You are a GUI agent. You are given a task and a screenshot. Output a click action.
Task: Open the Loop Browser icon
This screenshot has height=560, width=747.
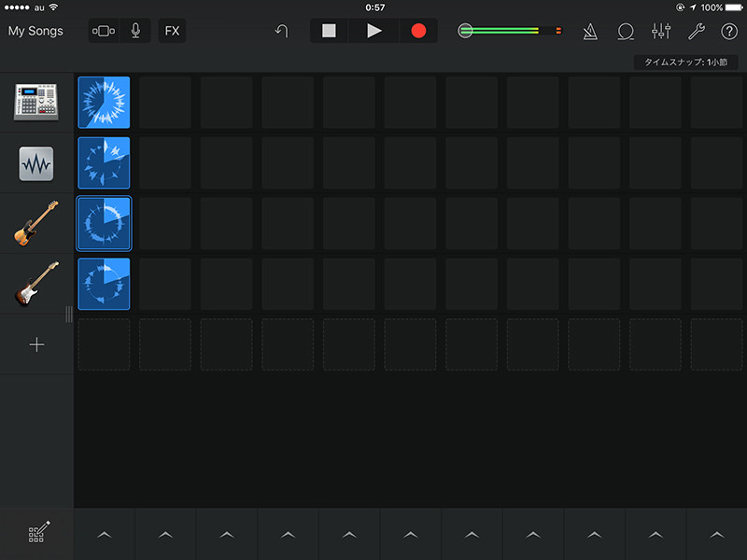click(626, 32)
